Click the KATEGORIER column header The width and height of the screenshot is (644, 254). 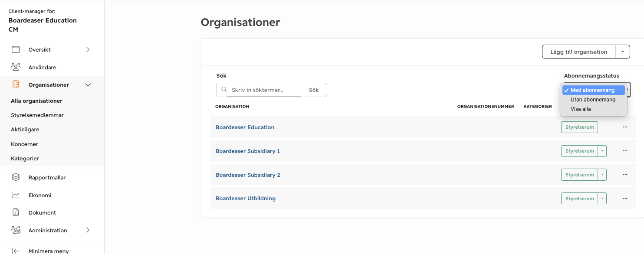(x=538, y=106)
